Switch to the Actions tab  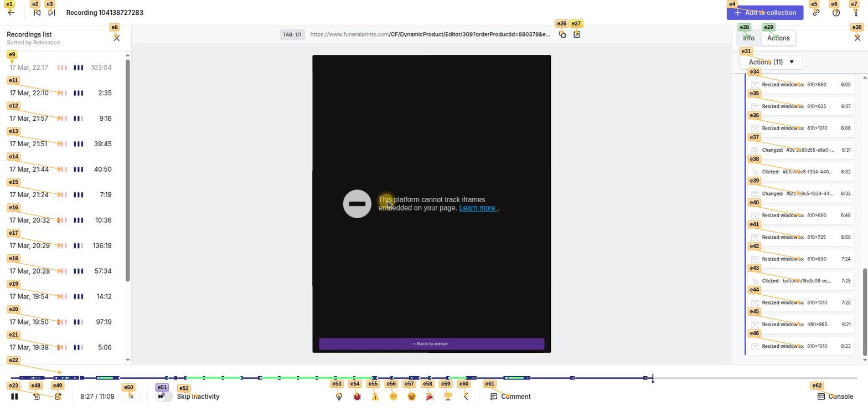point(778,38)
